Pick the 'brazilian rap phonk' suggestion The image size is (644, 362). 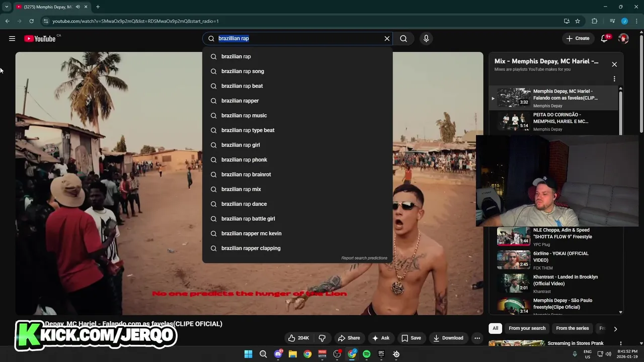297,160
